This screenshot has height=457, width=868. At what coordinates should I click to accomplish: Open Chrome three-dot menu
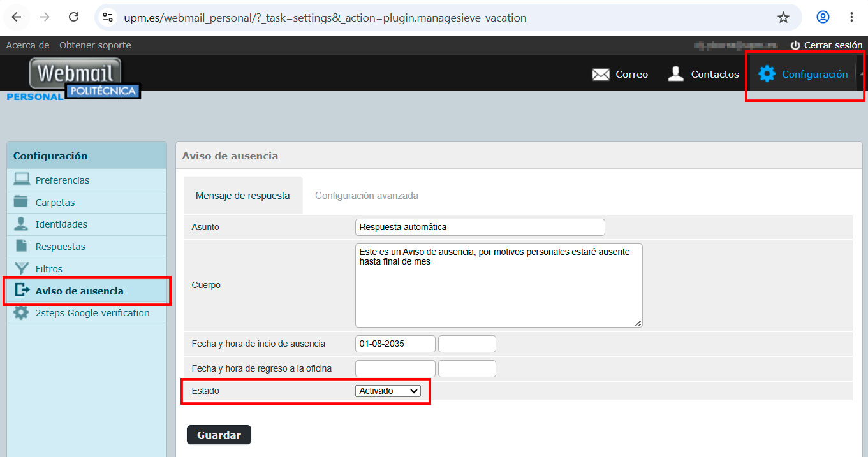(x=852, y=17)
